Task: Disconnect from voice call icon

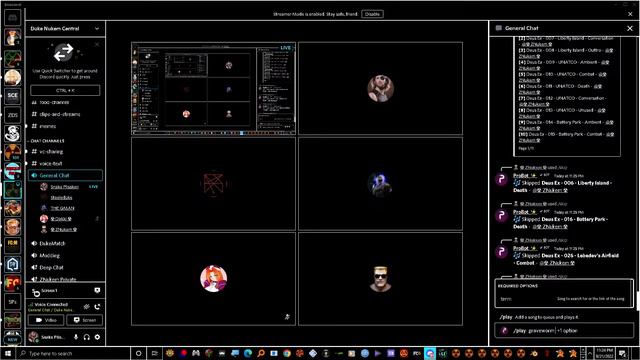Action: [97, 307]
